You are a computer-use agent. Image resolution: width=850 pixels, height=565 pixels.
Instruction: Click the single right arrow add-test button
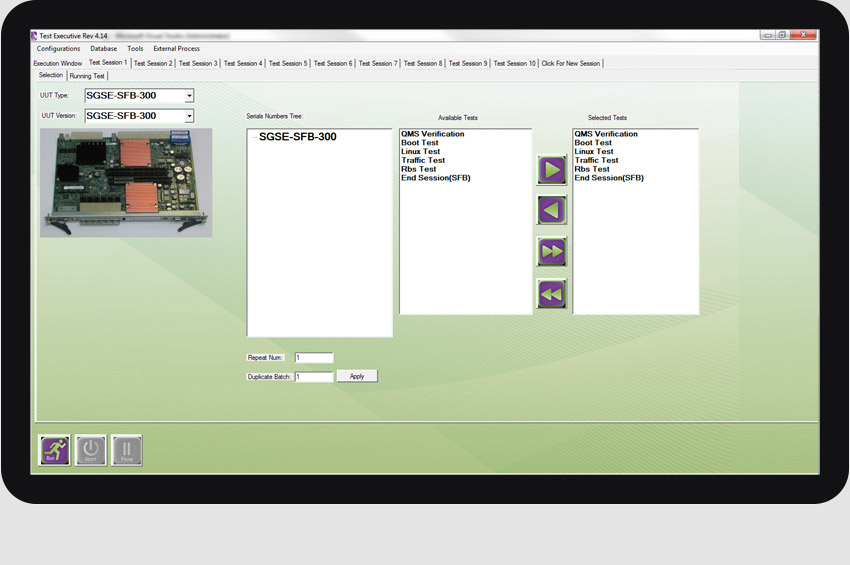tap(552, 170)
